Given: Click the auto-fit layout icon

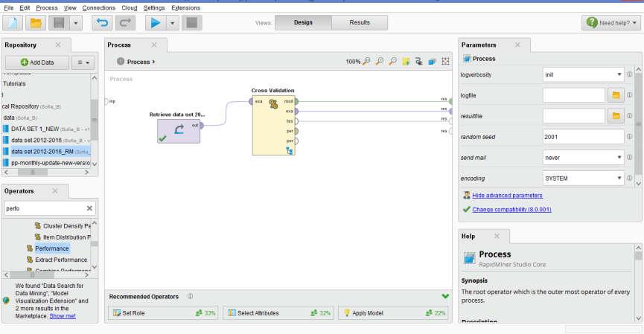Looking at the screenshot, I should click(445, 62).
